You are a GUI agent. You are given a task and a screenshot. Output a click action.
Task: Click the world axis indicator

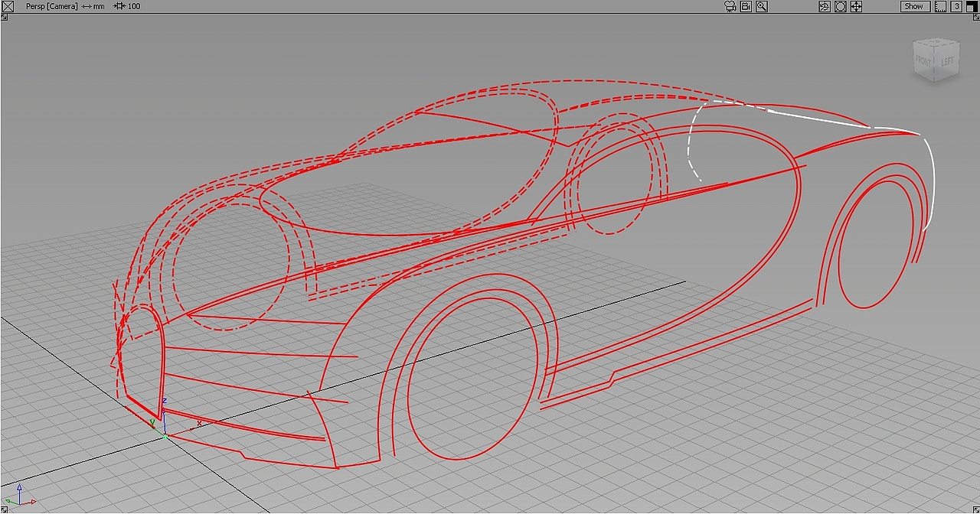[x=21, y=496]
